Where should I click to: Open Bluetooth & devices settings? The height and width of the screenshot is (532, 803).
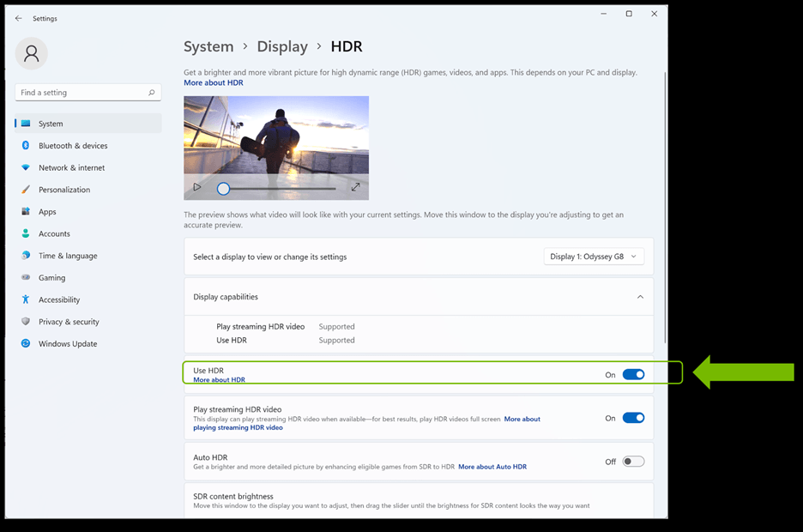click(73, 146)
